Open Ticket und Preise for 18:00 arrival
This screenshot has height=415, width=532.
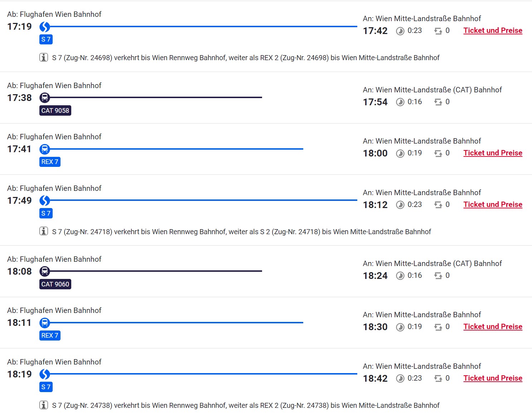click(493, 153)
